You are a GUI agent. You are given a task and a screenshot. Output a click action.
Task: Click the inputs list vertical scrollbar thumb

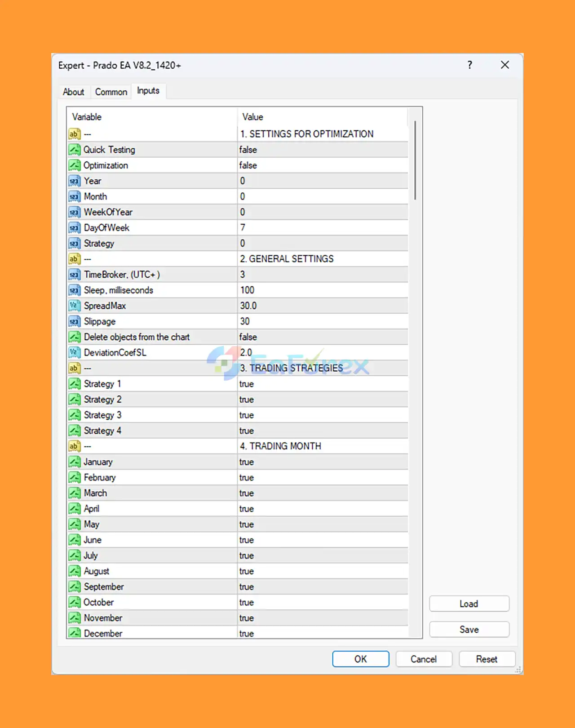tap(415, 160)
